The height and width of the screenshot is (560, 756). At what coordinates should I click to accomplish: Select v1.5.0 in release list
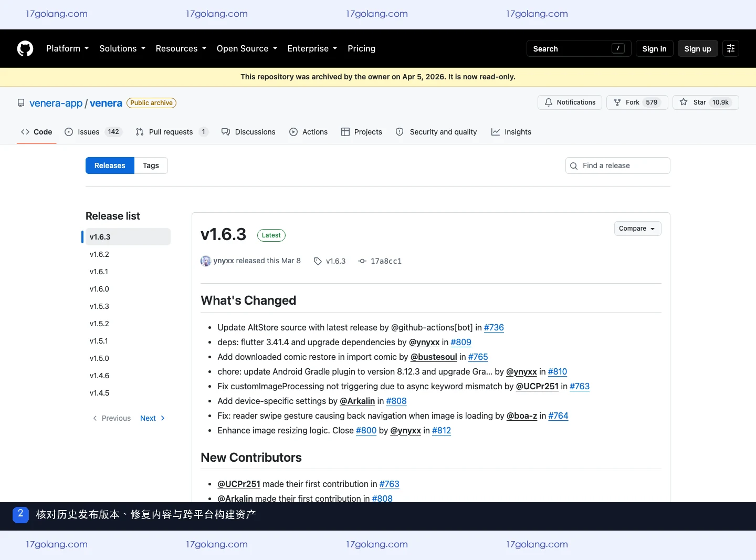coord(128,358)
